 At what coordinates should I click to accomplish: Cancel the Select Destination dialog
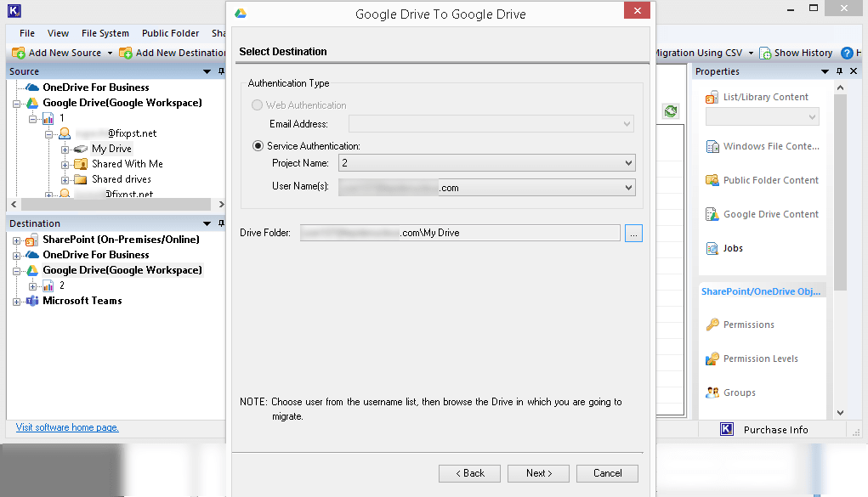pyautogui.click(x=607, y=473)
